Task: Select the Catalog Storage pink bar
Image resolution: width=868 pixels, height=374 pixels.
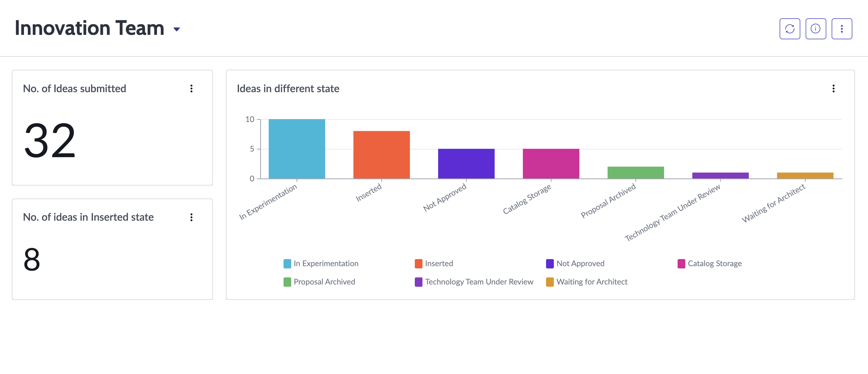Action: pos(551,164)
